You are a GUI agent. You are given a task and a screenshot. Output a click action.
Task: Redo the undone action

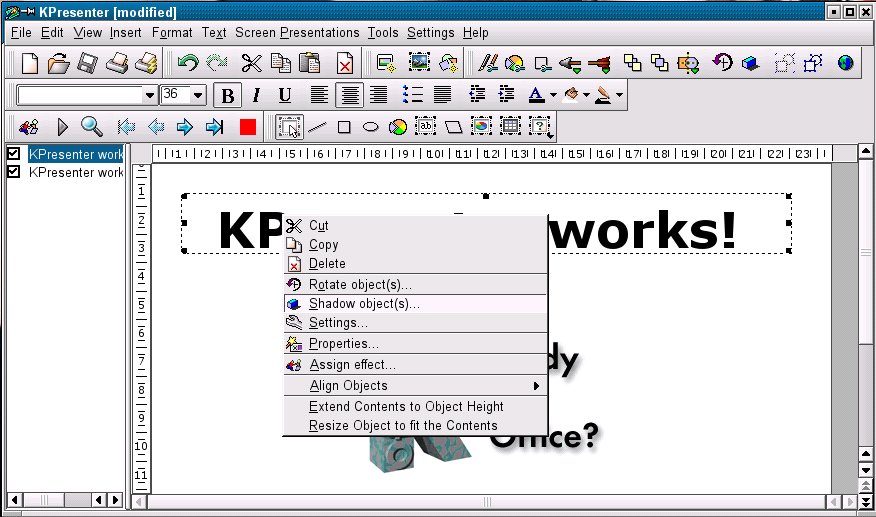217,63
